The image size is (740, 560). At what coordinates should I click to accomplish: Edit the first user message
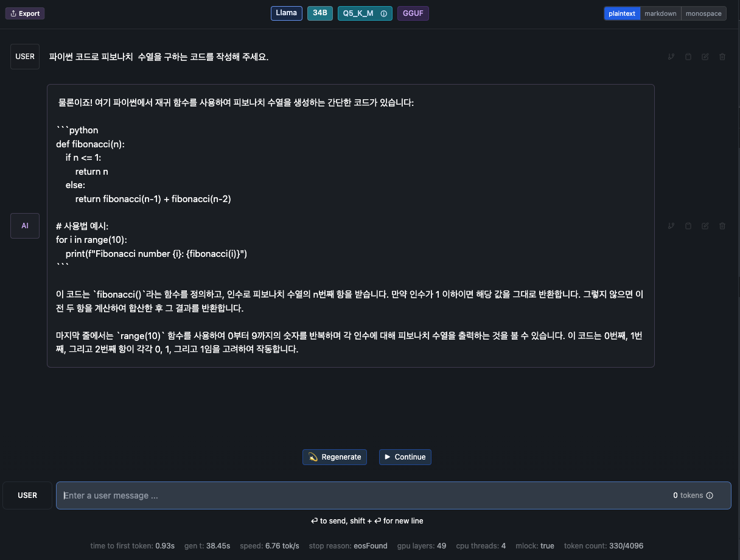[x=705, y=57]
